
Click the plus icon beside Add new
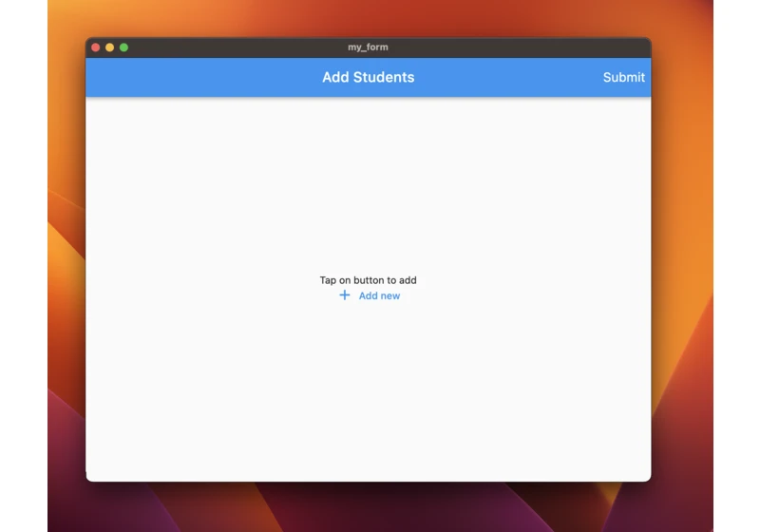pyautogui.click(x=345, y=295)
